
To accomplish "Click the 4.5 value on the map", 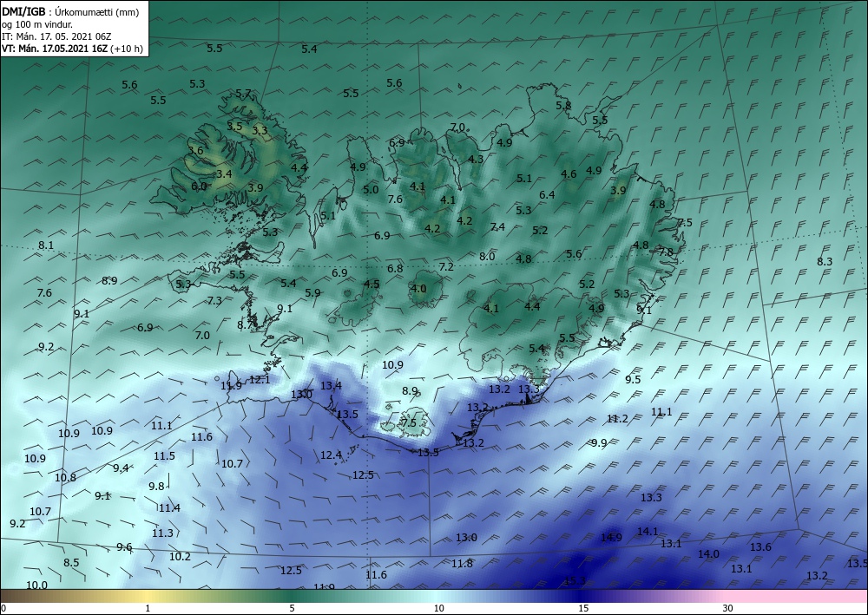I will click(372, 284).
